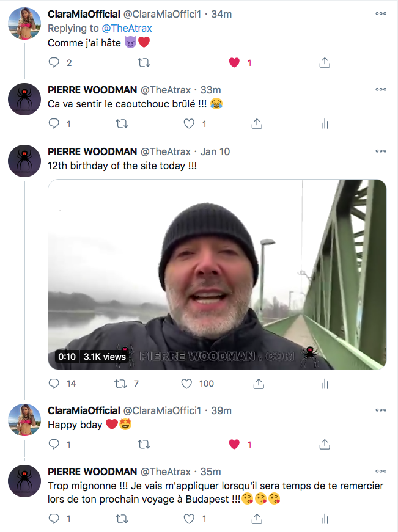Unlike the "Comme j'ai hâte" tweet
Image resolution: width=398 pixels, height=532 pixels.
234,62
